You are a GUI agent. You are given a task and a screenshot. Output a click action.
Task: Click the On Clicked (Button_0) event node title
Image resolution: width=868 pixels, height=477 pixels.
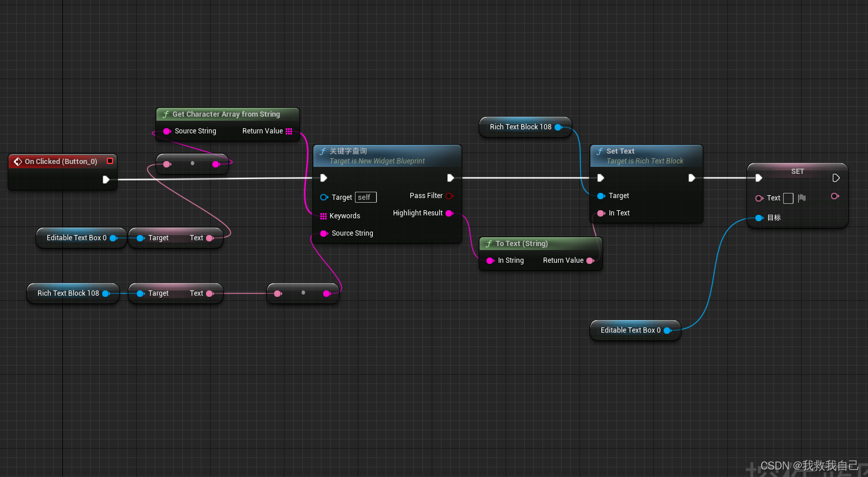point(61,162)
